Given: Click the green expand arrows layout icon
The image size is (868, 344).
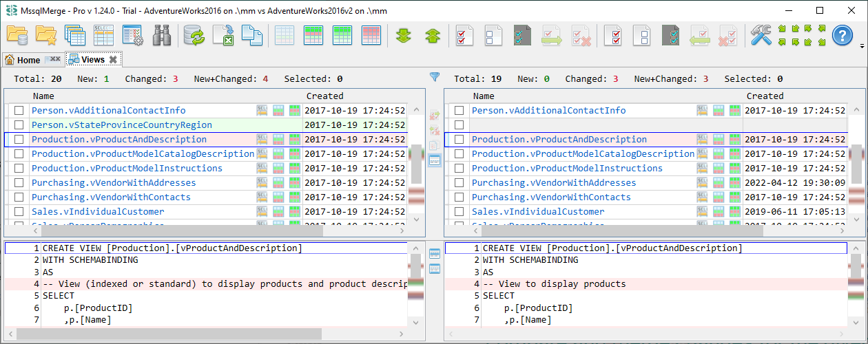Looking at the screenshot, I should pyautogui.click(x=802, y=35).
